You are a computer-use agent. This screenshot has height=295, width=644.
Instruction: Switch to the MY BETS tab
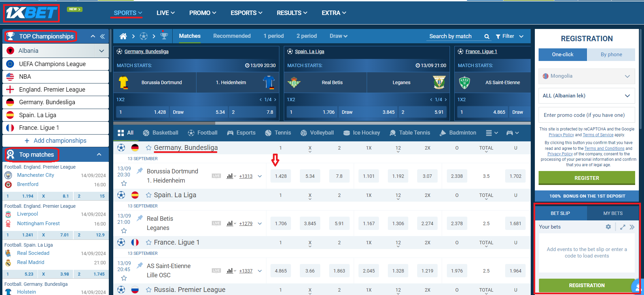[x=613, y=213]
